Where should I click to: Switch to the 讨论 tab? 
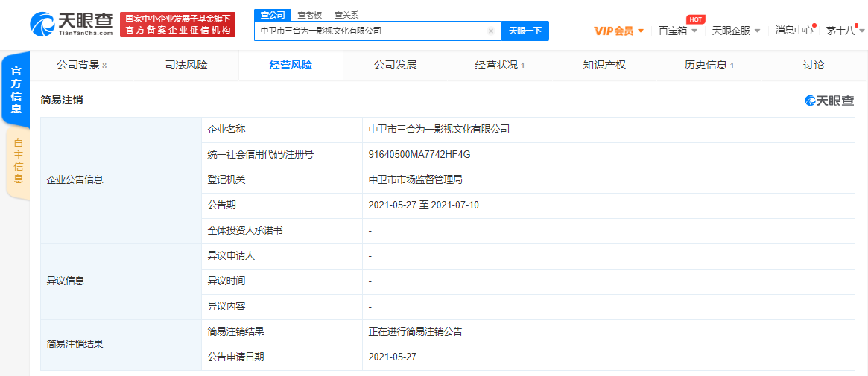813,66
